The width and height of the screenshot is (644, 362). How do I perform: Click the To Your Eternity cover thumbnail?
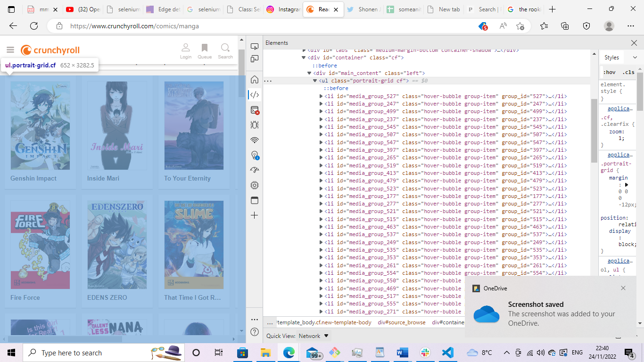pyautogui.click(x=194, y=125)
